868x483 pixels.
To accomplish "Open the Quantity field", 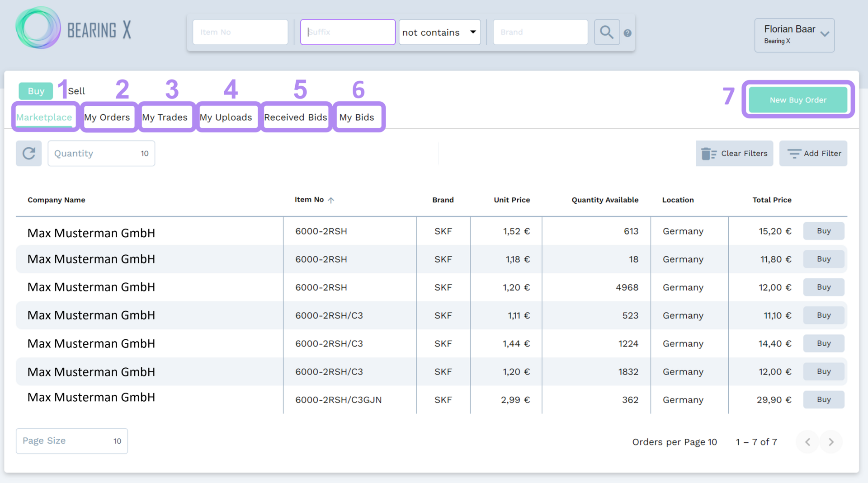I will [x=101, y=154].
